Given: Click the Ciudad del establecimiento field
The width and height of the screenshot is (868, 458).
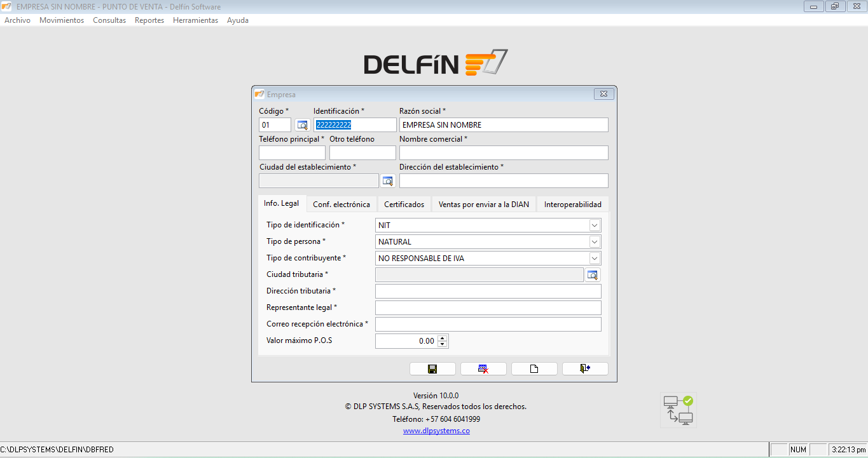Looking at the screenshot, I should [x=319, y=181].
